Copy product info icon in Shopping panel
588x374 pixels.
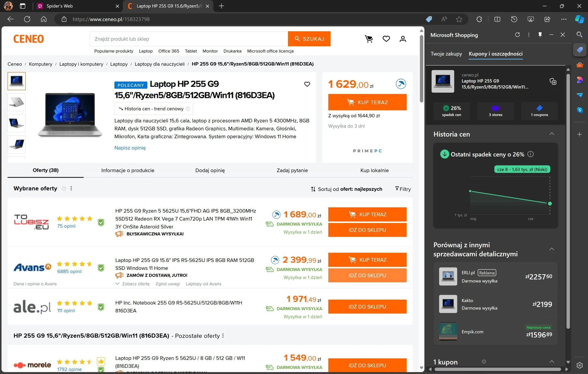[x=553, y=81]
